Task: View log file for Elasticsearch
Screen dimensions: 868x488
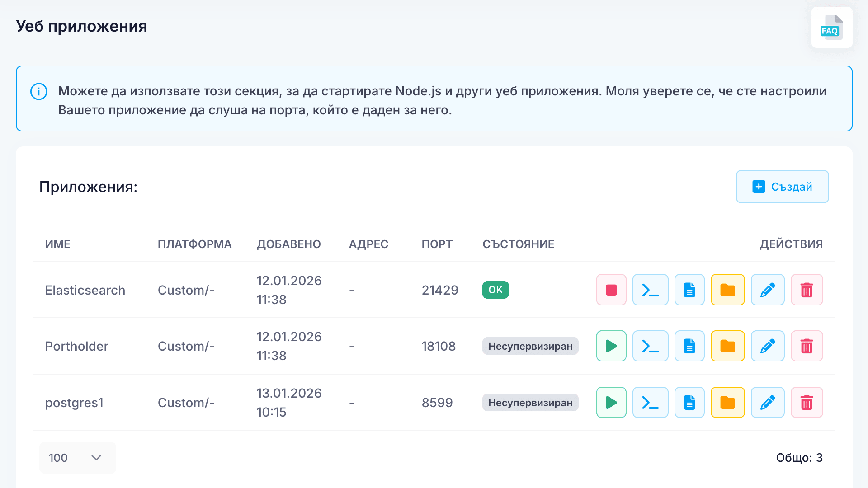Action: tap(689, 290)
